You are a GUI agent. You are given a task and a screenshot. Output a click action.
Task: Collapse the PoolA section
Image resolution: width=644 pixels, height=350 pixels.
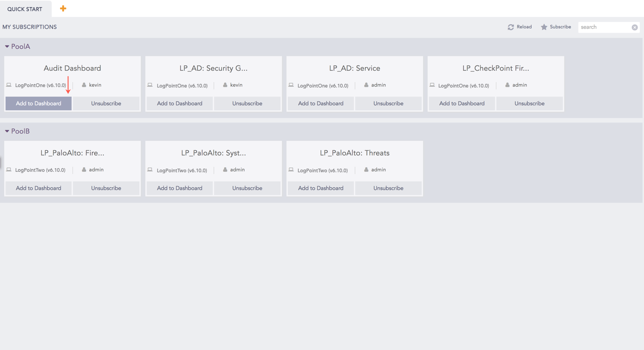(x=7, y=46)
